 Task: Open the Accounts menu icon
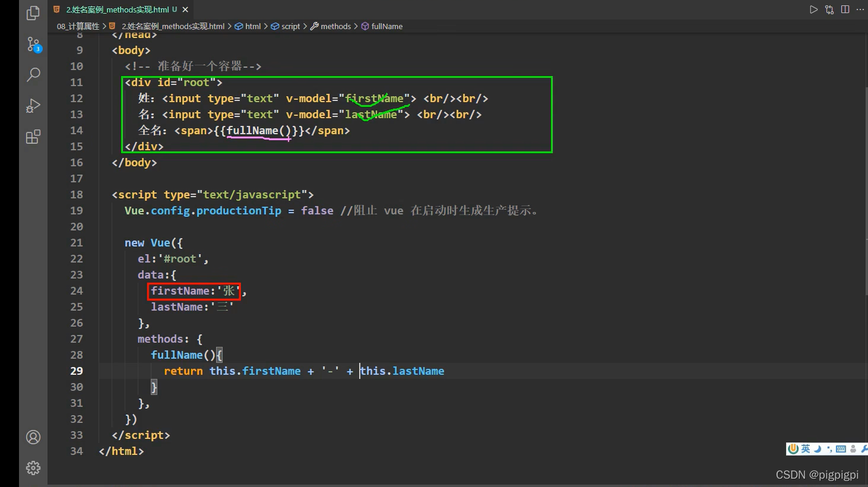(x=33, y=437)
